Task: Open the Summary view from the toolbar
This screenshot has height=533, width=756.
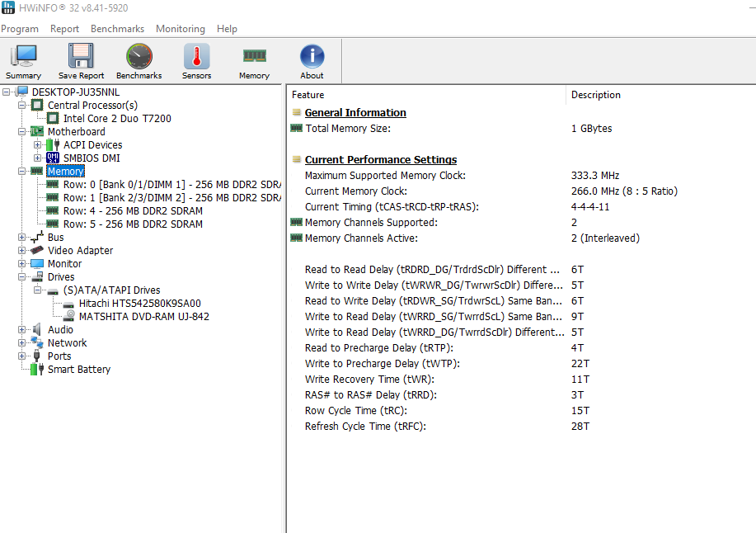Action: coord(23,58)
